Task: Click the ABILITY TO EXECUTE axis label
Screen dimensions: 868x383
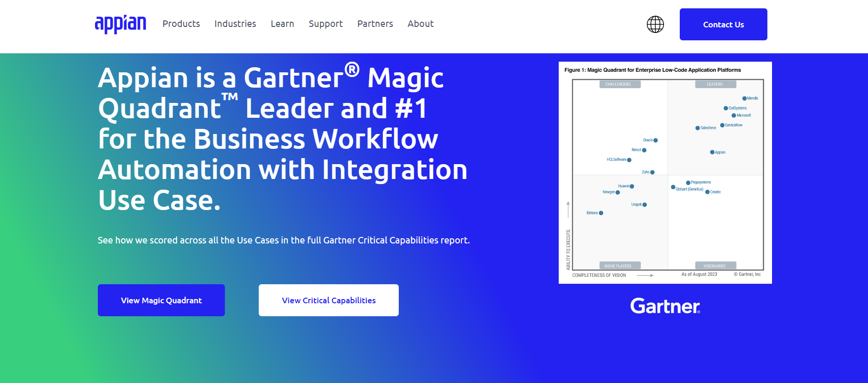Action: click(x=568, y=249)
